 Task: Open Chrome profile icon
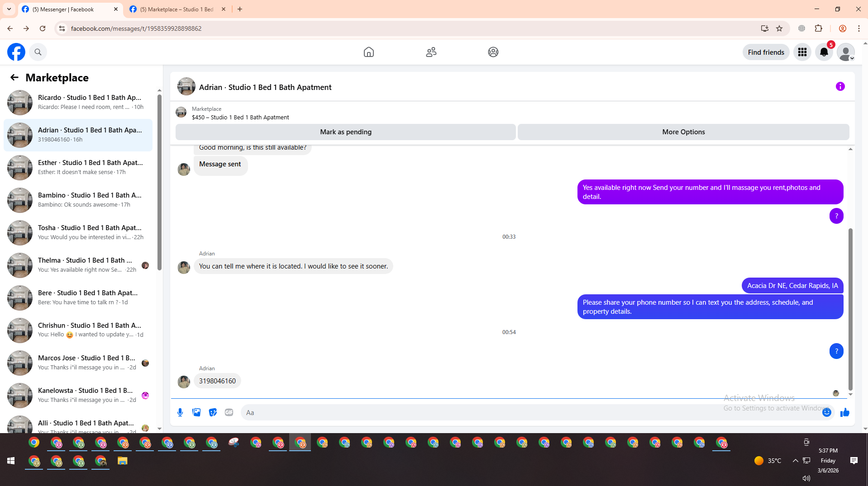(x=843, y=28)
